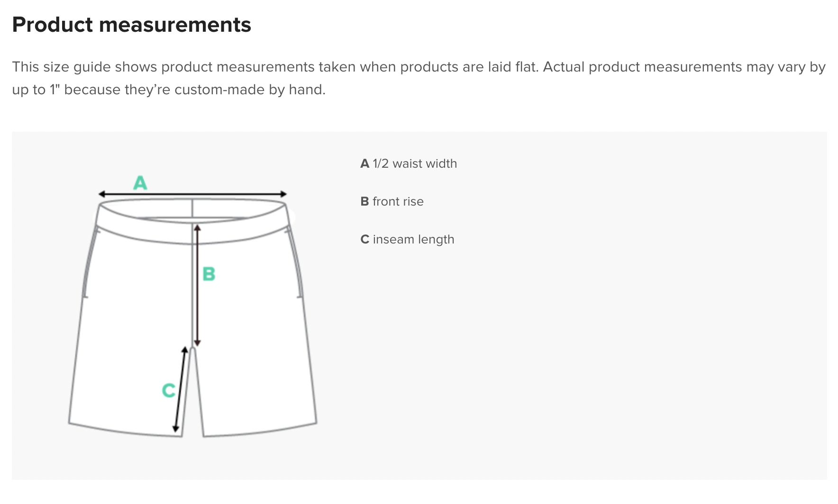Click the green letter C on diagram

point(168,390)
